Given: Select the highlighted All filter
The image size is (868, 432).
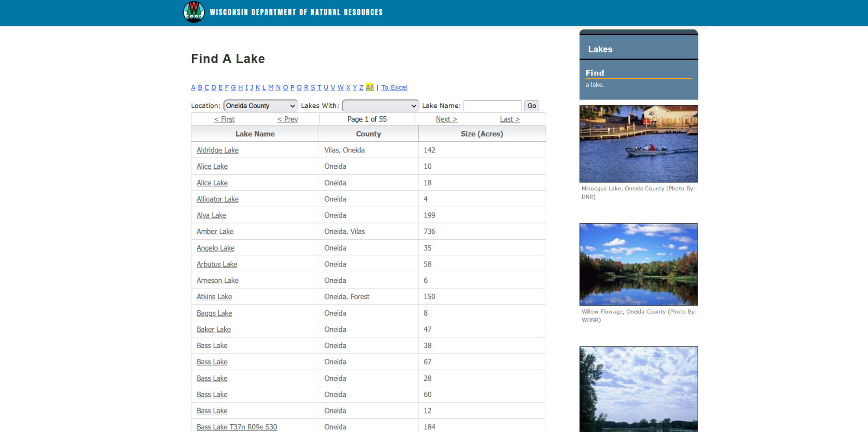Looking at the screenshot, I should click(369, 87).
